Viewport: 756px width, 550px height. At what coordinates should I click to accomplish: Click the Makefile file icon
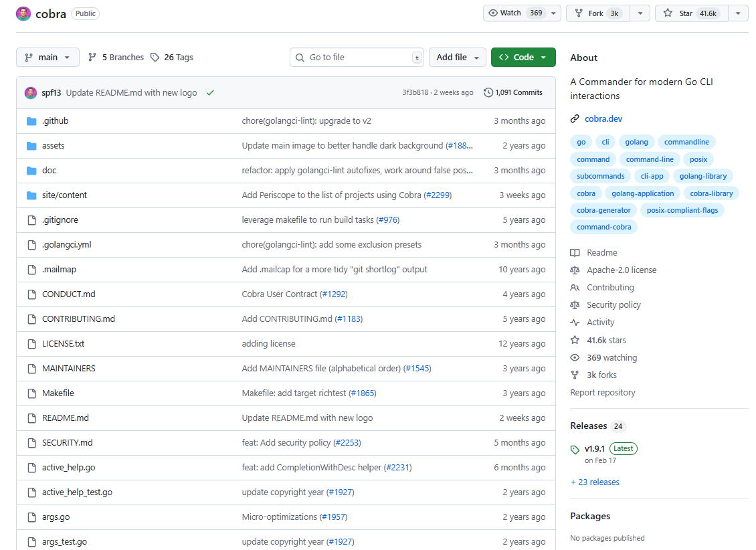[32, 393]
